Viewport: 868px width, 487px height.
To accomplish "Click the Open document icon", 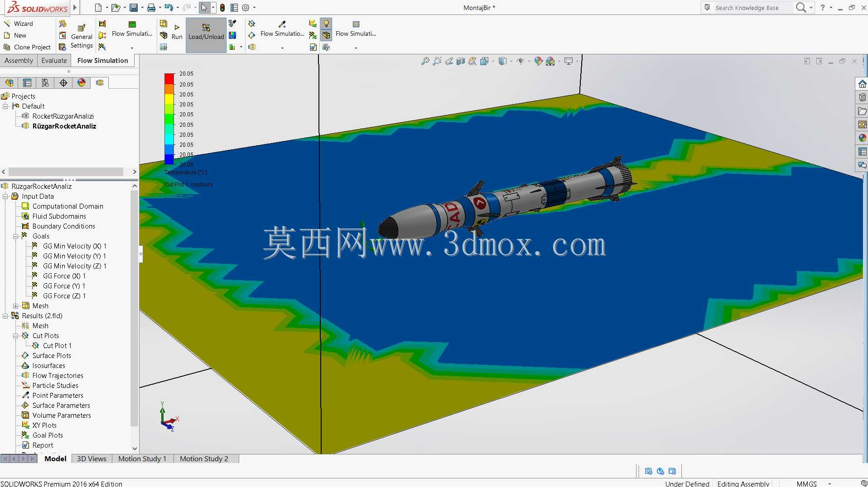I will coord(116,8).
